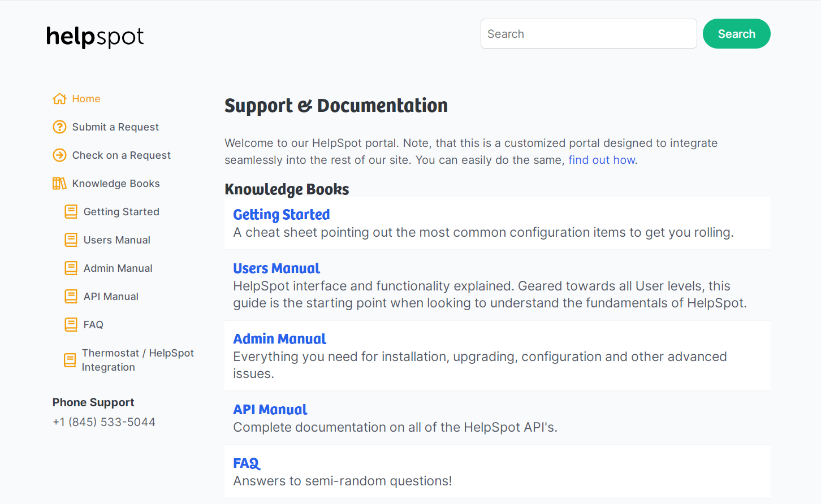Click the phone number +1 (845) 533-5044
This screenshot has width=821, height=504.
point(104,422)
